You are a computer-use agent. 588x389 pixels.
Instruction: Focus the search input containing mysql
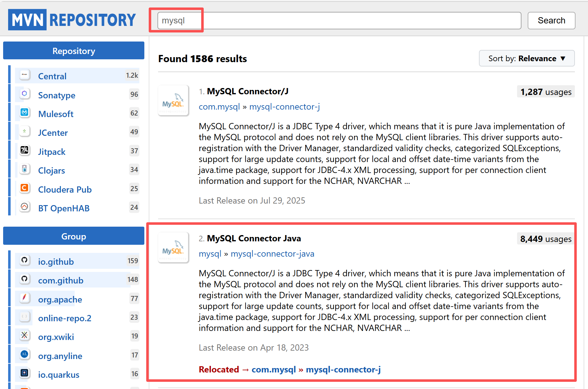coord(339,21)
